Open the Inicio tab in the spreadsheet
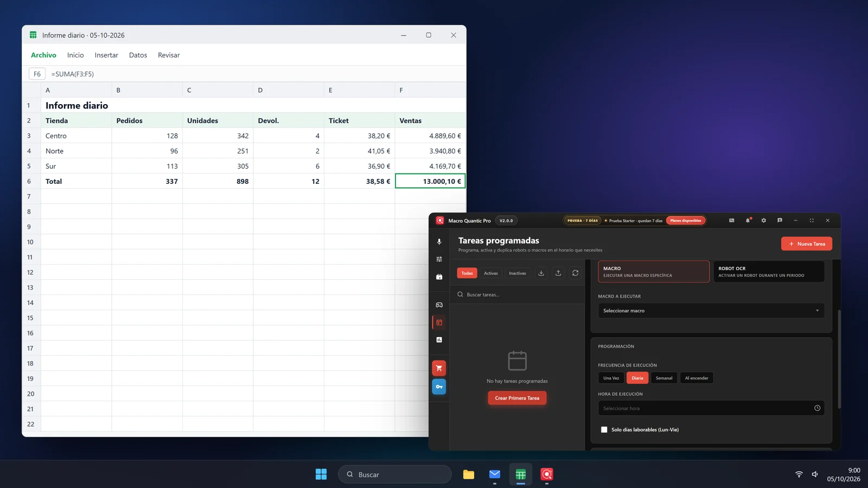 pyautogui.click(x=75, y=55)
